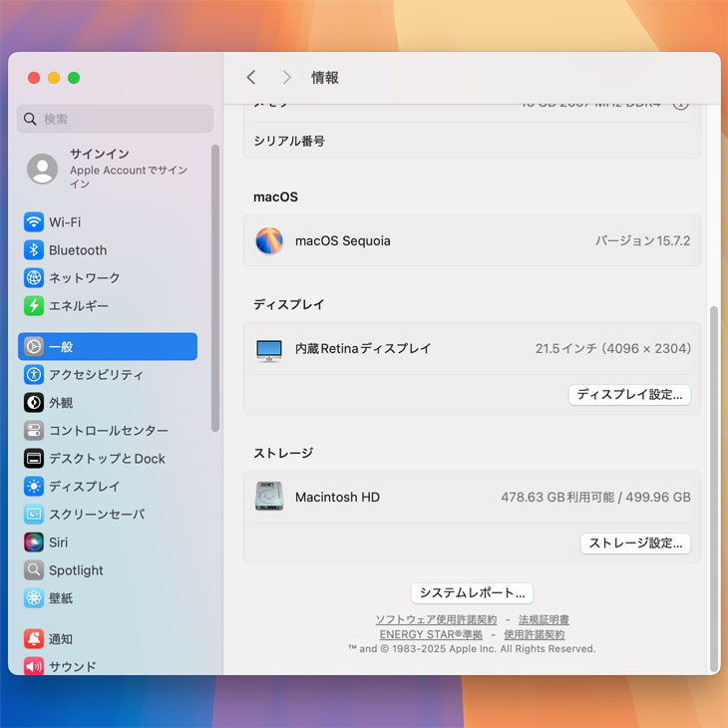Screen dimensions: 728x728
Task: Click the サインイン Apple Account avatar
Action: 42,169
